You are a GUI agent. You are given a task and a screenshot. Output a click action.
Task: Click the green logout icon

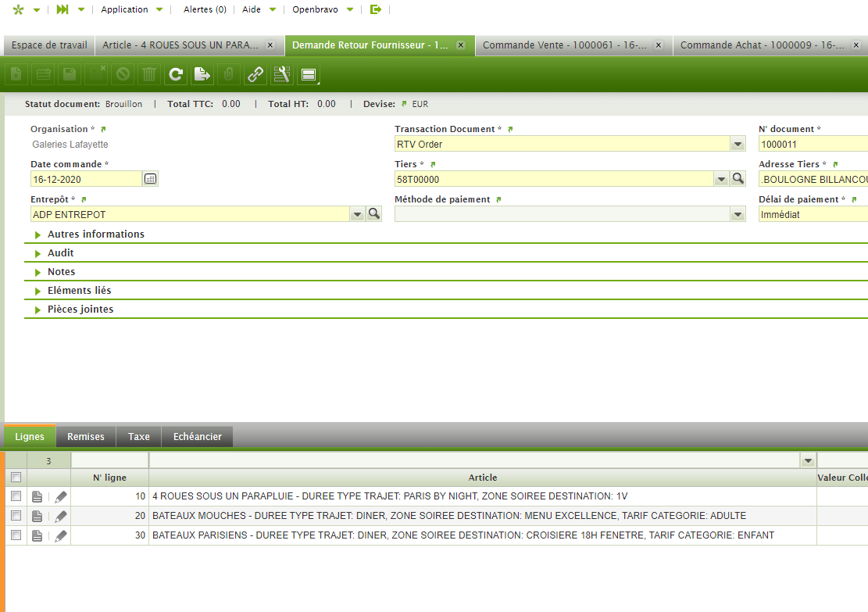tap(376, 9)
